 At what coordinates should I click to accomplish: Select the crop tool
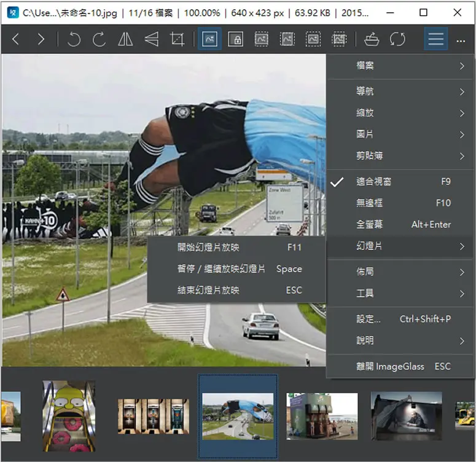178,39
